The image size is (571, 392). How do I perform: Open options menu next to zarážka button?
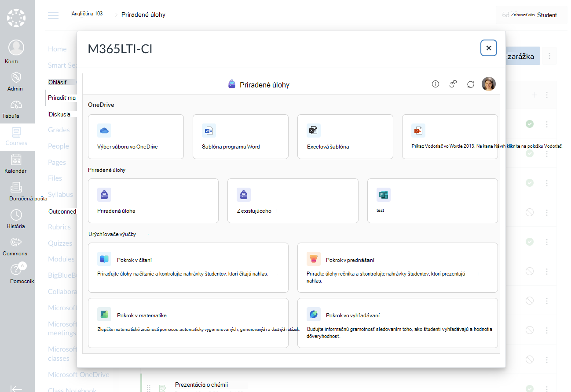point(549,56)
